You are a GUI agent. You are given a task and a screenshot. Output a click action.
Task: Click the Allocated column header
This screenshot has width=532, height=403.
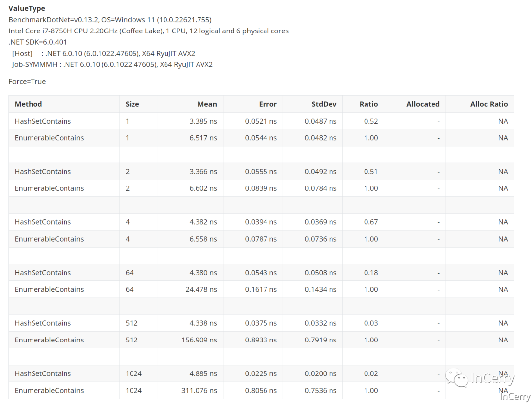(x=423, y=104)
